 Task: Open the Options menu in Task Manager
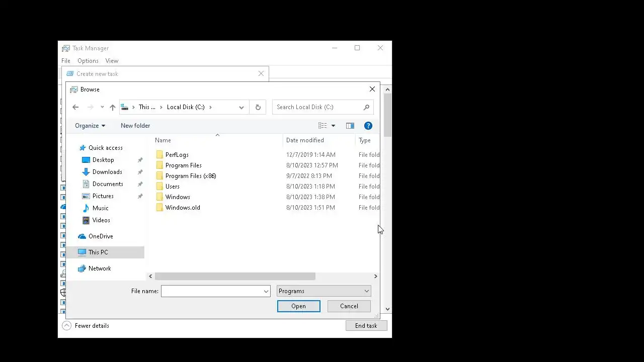click(88, 61)
